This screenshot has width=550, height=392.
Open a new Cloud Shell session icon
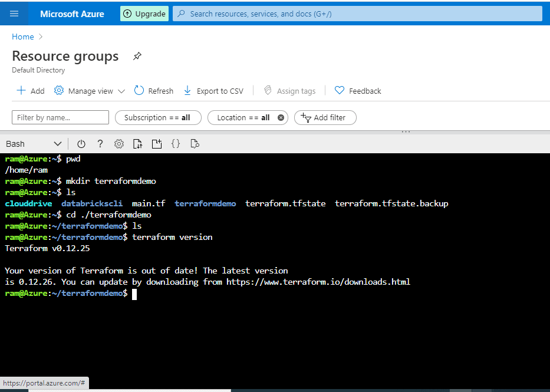156,144
